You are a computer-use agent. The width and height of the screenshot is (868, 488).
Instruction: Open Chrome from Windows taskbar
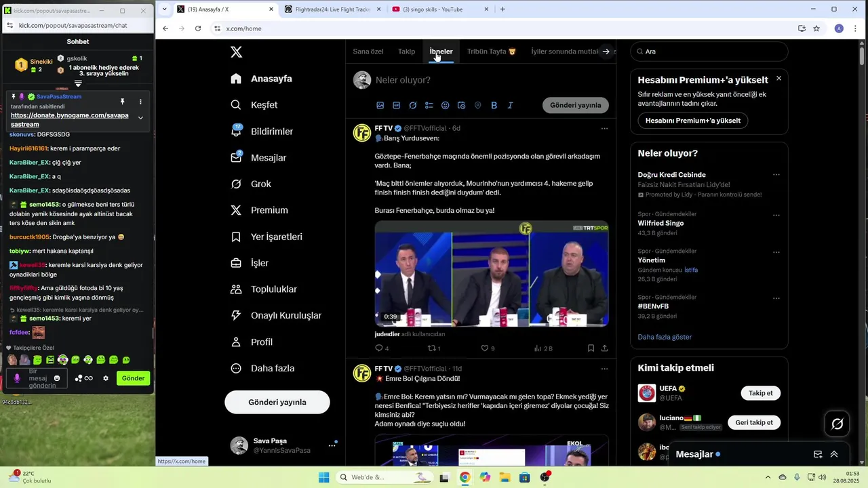point(465,477)
